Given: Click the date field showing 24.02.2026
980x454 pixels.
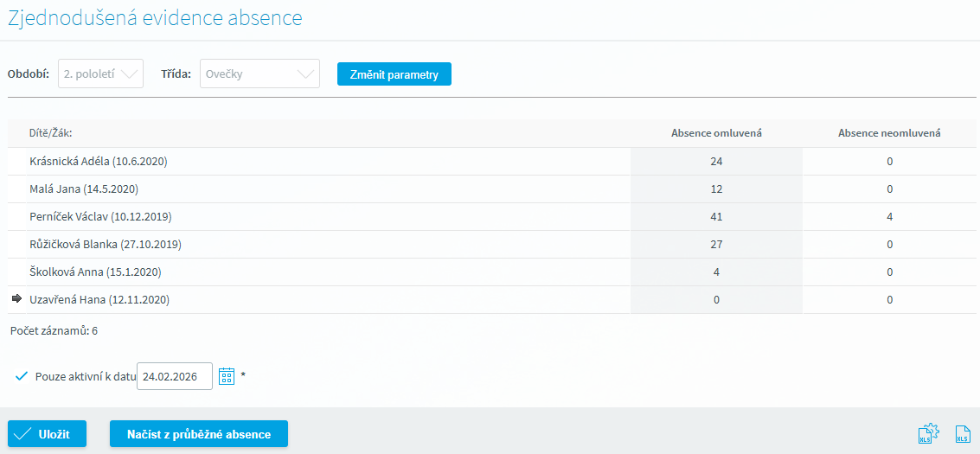Looking at the screenshot, I should (174, 376).
